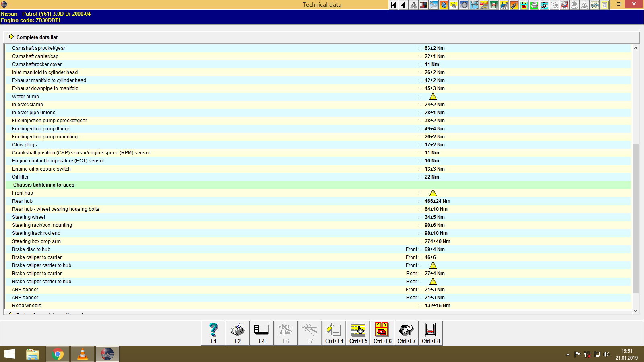The image size is (644, 362).
Task: Open repair times via the Ctrl+F5 icon
Action: [x=358, y=331]
